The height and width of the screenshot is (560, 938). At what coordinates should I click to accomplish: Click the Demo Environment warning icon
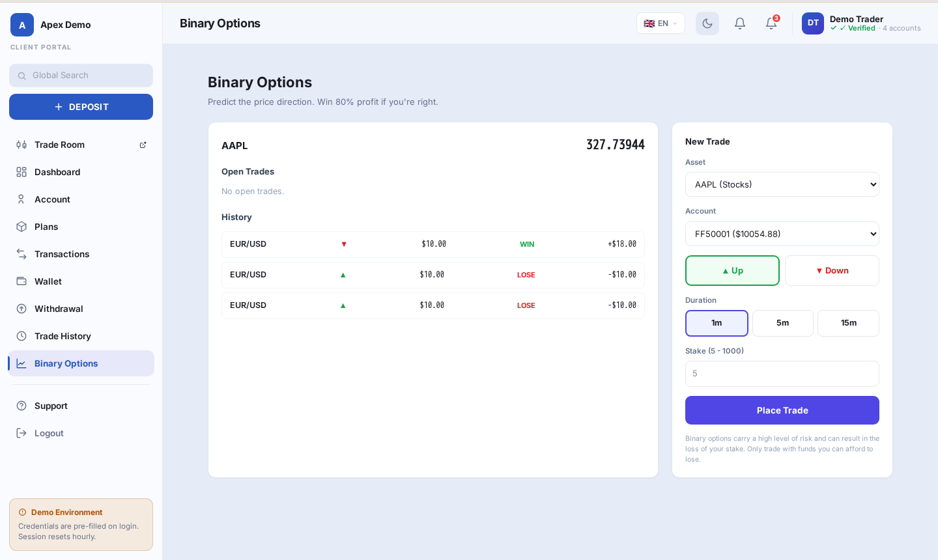(23, 512)
